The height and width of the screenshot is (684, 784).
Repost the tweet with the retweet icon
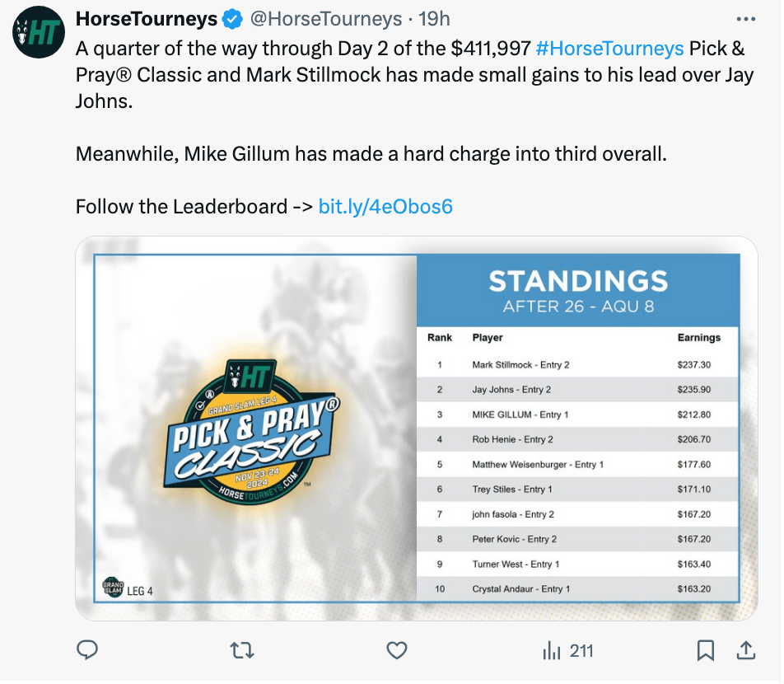[x=240, y=650]
